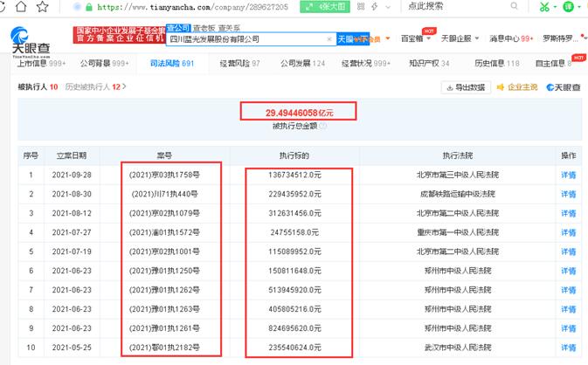Screen dimensions: 588x365
Task: Open 详情 for case 京02执1001号
Action: pyautogui.click(x=568, y=251)
